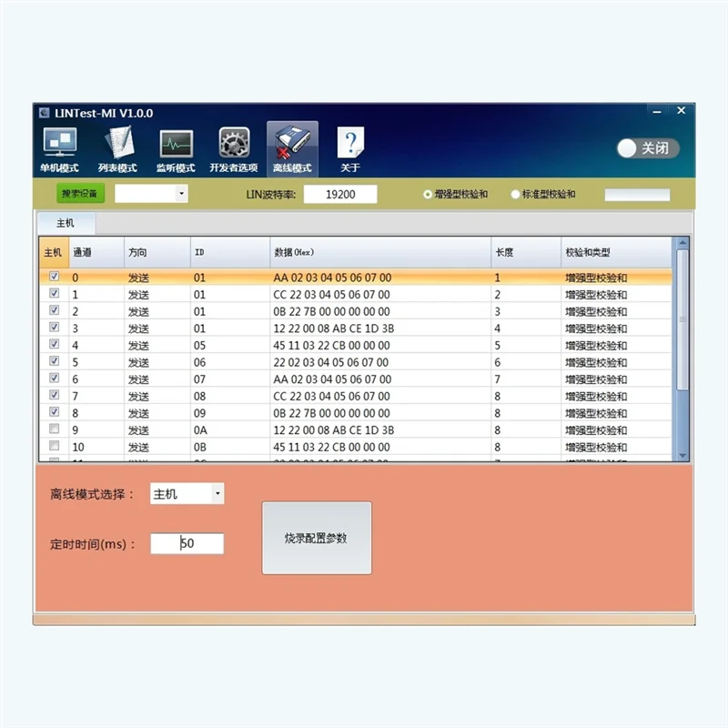
Task: Click the ID column header
Action: (x=230, y=252)
